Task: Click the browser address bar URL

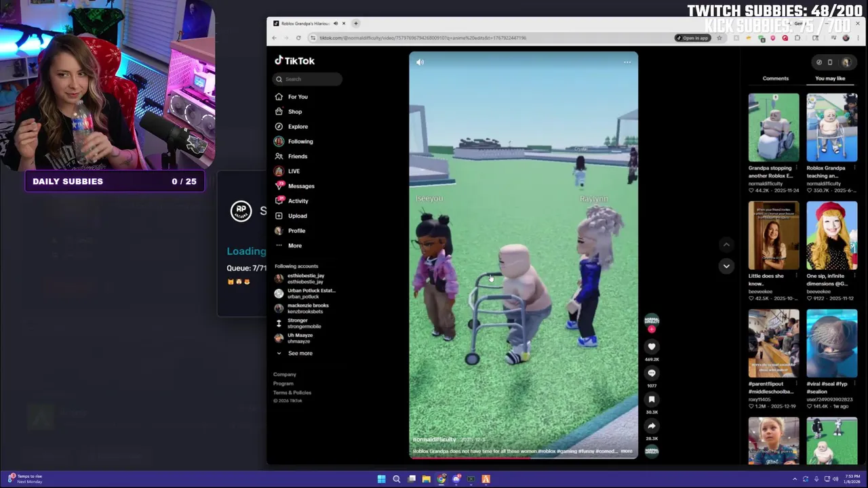Action: [422, 38]
